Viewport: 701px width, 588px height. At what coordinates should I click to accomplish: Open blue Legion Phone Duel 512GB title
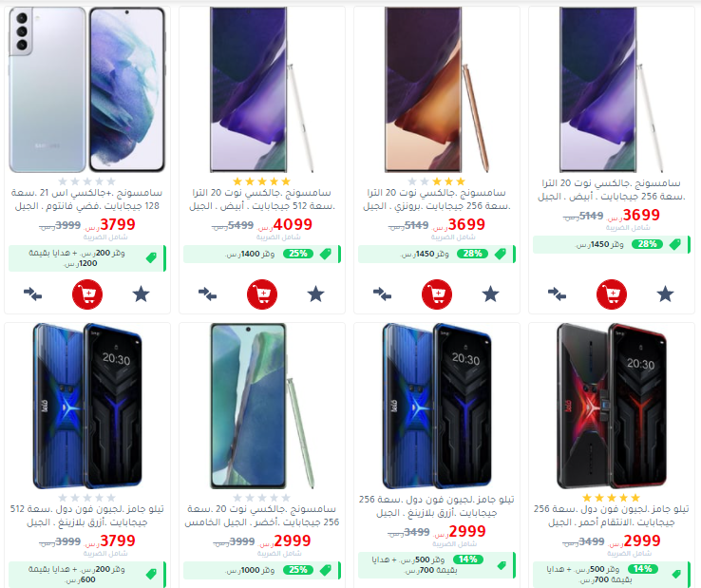point(87,516)
